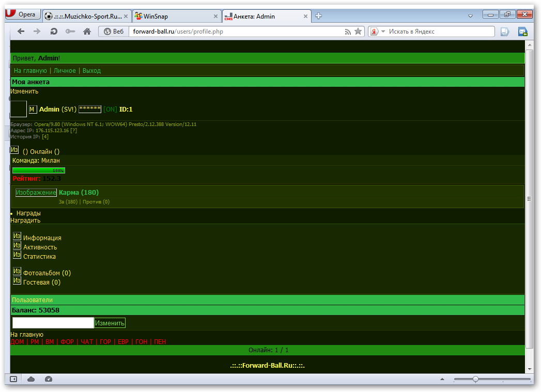Click the balance text input field
The width and height of the screenshot is (541, 392).
click(x=53, y=323)
